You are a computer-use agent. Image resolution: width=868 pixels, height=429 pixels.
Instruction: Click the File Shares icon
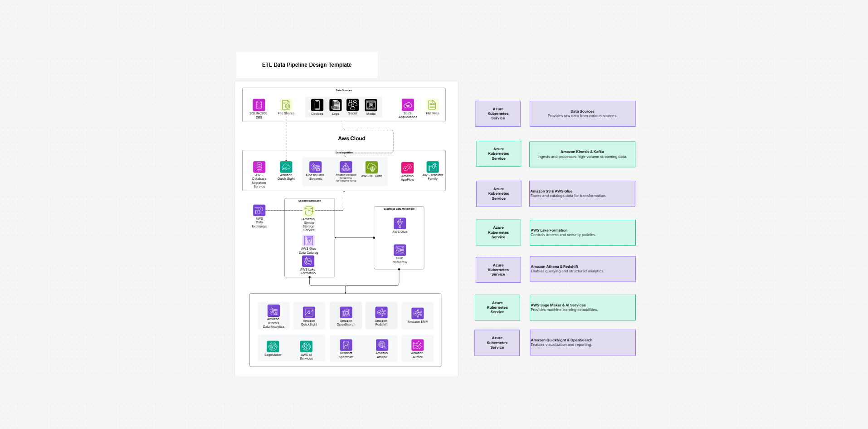click(286, 105)
